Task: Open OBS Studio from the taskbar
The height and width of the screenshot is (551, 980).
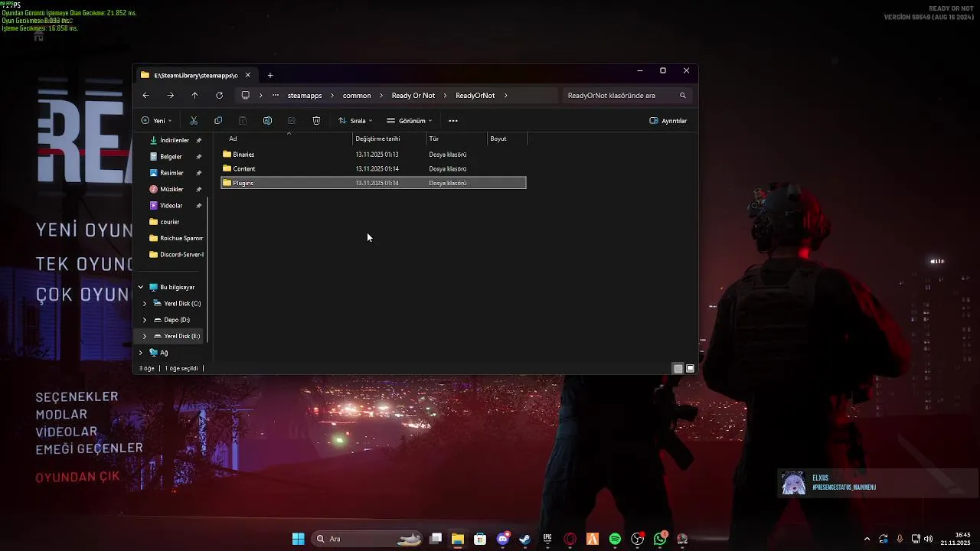Action: click(x=638, y=539)
